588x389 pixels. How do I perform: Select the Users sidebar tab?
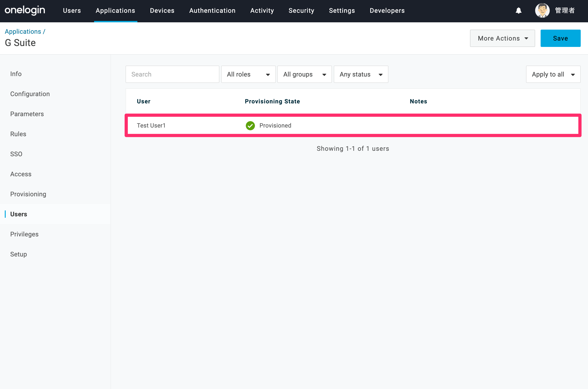point(19,214)
